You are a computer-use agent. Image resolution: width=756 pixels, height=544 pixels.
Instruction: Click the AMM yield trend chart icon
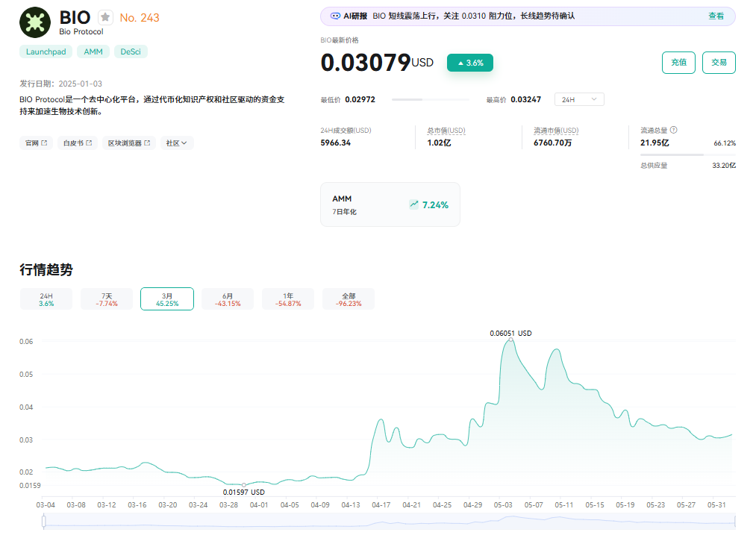tap(413, 204)
